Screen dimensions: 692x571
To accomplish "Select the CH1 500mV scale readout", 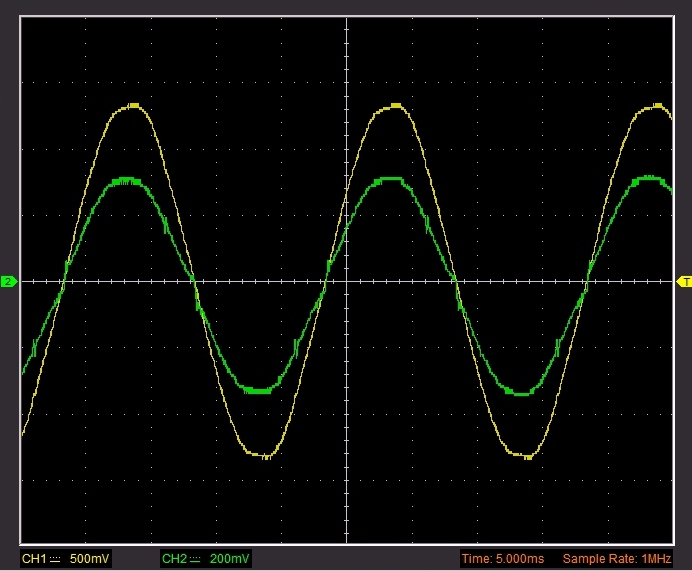I will click(x=65, y=559).
